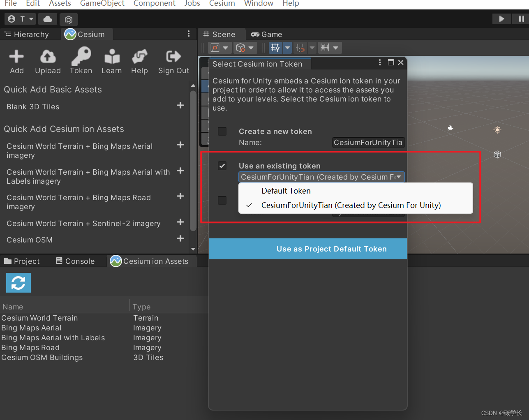Sort assets by Type column header

pos(169,307)
